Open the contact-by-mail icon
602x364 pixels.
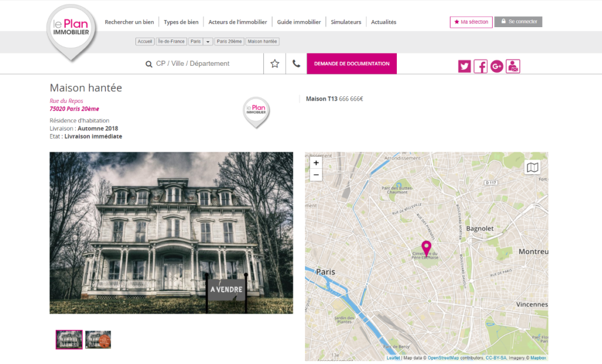pyautogui.click(x=513, y=66)
